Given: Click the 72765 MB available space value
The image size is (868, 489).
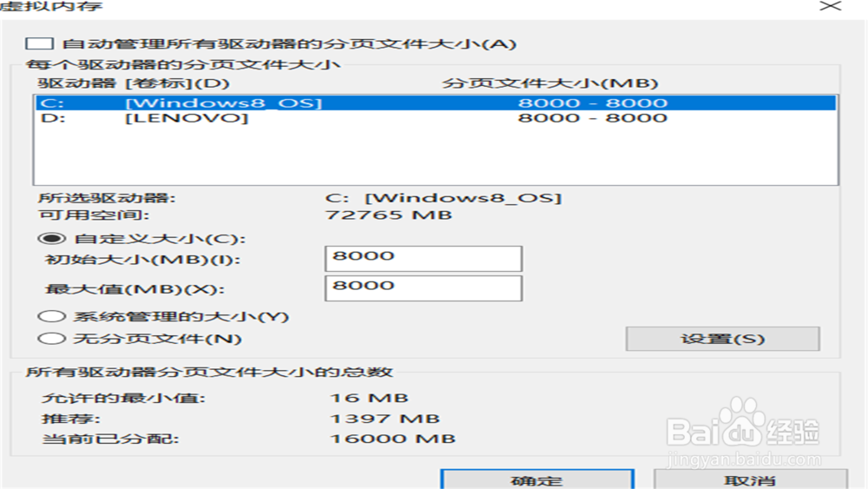Looking at the screenshot, I should tap(389, 215).
